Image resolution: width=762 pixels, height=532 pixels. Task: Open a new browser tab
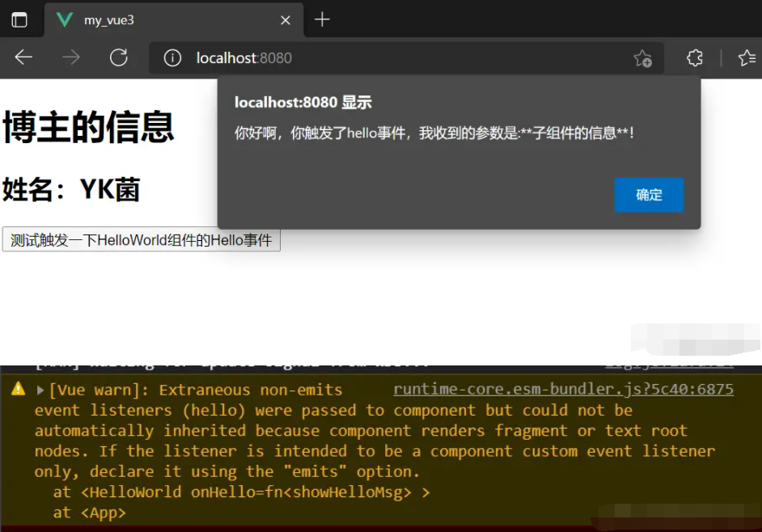point(322,20)
